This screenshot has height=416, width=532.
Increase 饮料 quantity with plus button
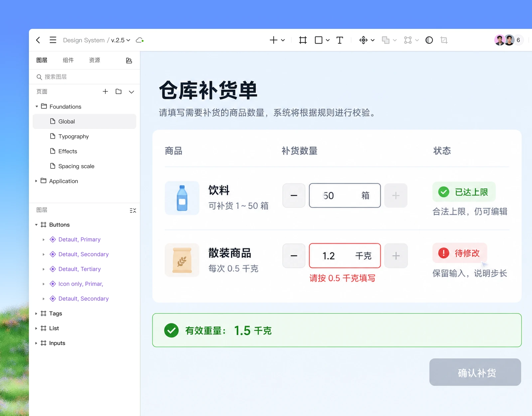396,195
